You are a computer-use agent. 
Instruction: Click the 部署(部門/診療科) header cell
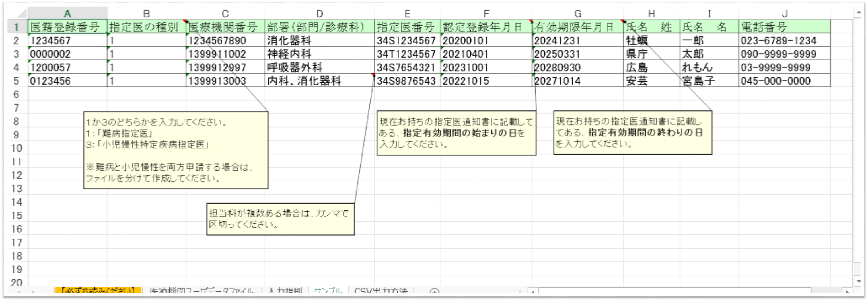click(x=320, y=27)
